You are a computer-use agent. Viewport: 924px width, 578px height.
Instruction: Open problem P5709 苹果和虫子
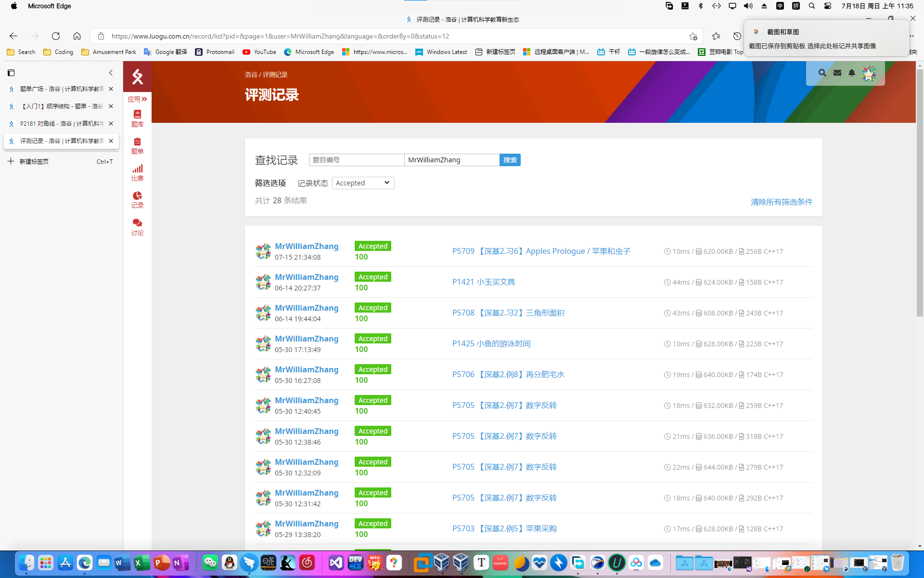541,251
